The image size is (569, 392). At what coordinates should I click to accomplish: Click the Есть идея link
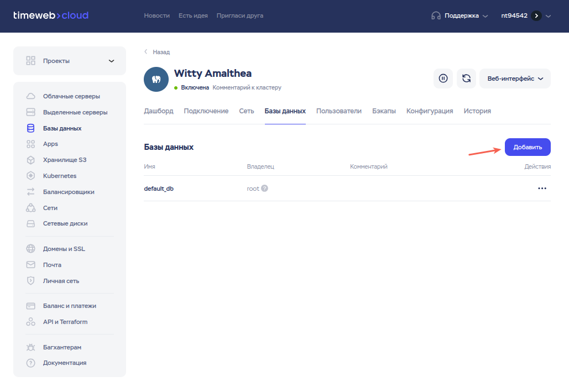tap(193, 15)
